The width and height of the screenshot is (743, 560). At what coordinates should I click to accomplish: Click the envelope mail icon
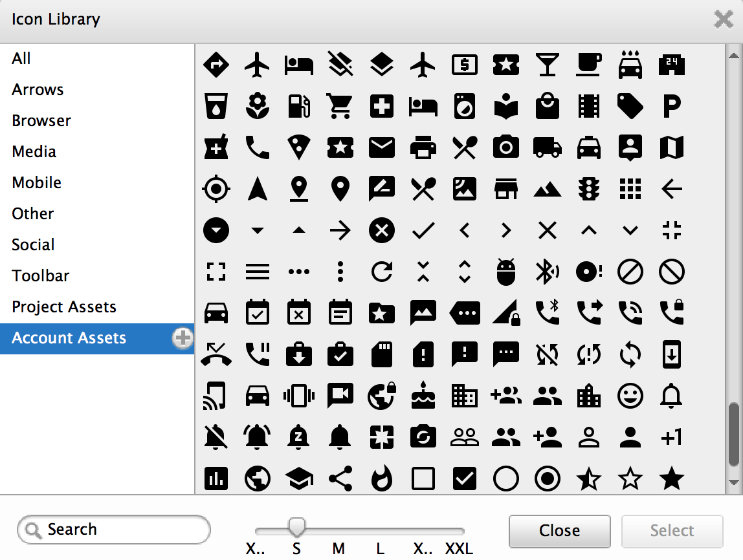coord(381,147)
